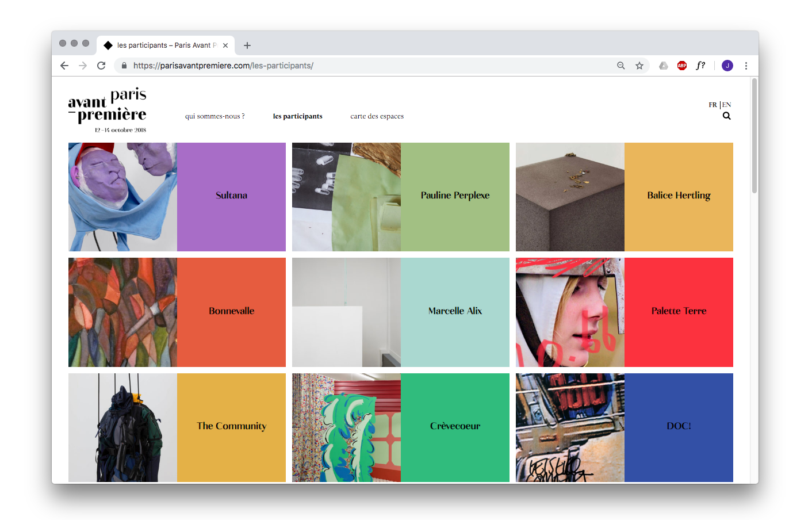Switch site language to EN
Viewport: 812px width, 520px height.
click(x=727, y=105)
